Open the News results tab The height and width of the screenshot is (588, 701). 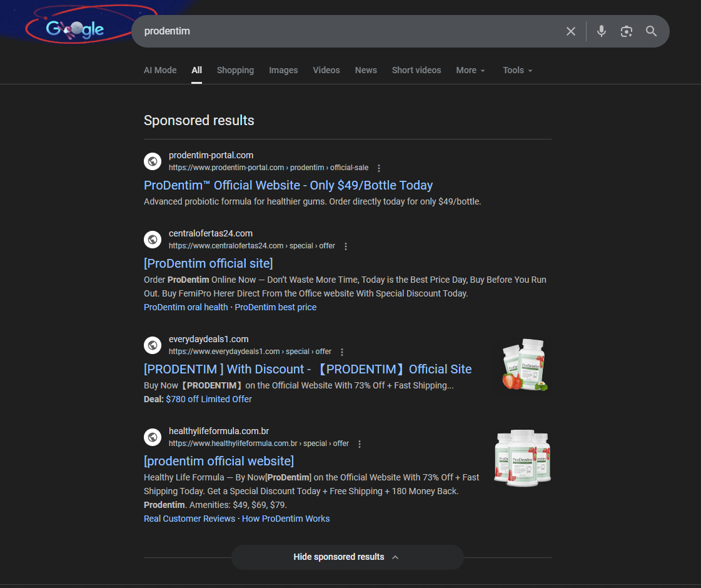(x=366, y=70)
